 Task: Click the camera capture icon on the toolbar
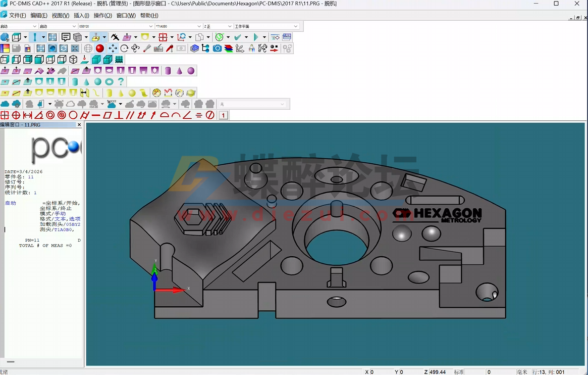coord(217,48)
